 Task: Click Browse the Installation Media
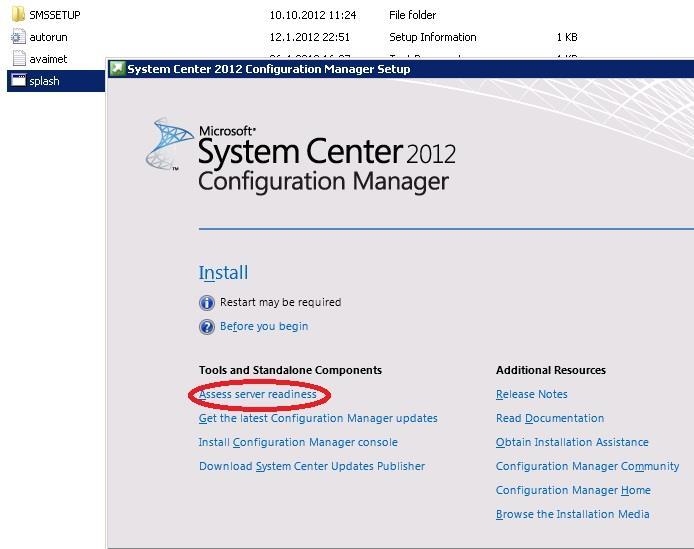coord(572,514)
